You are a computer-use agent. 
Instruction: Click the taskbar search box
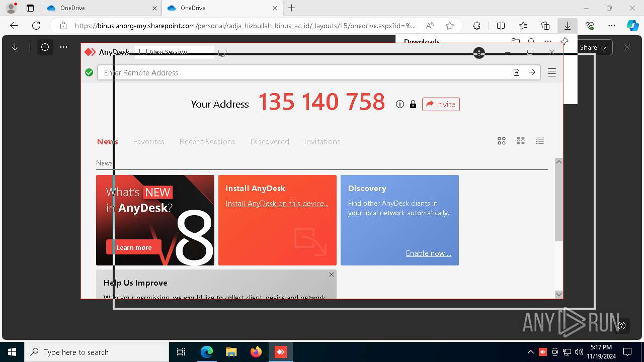point(97,352)
